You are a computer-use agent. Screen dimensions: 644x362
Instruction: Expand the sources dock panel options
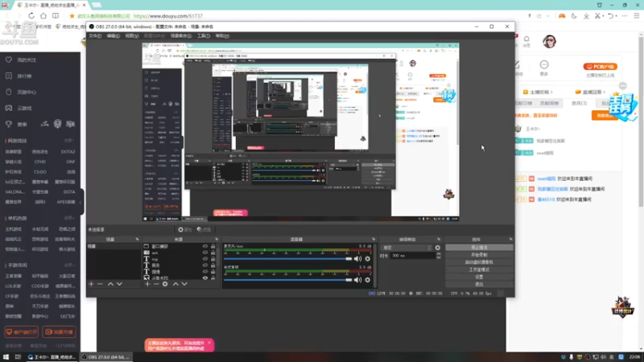(217, 239)
